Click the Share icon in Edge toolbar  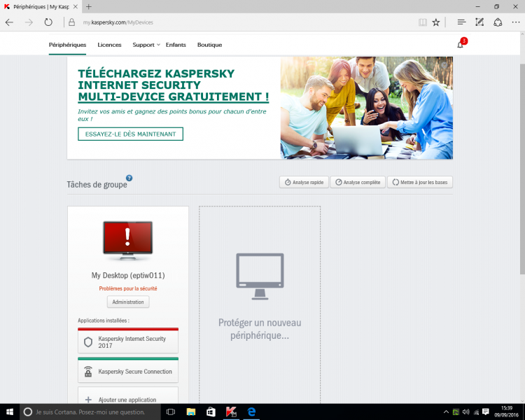(498, 22)
